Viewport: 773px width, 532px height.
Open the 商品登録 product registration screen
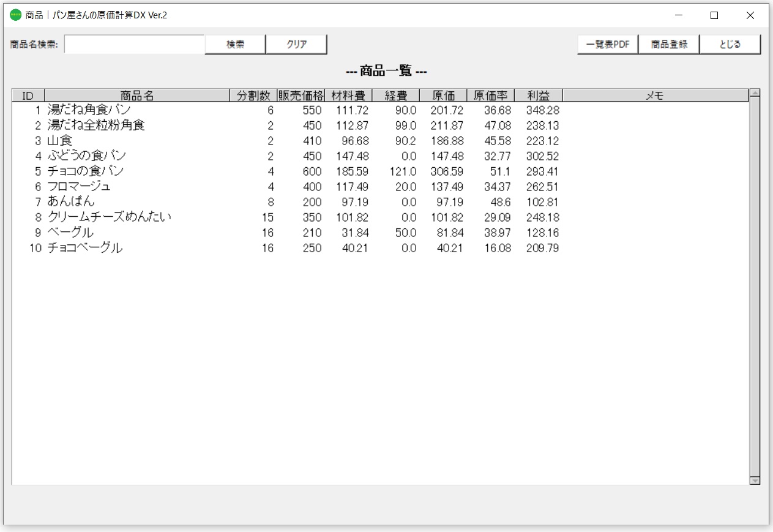[x=668, y=43]
